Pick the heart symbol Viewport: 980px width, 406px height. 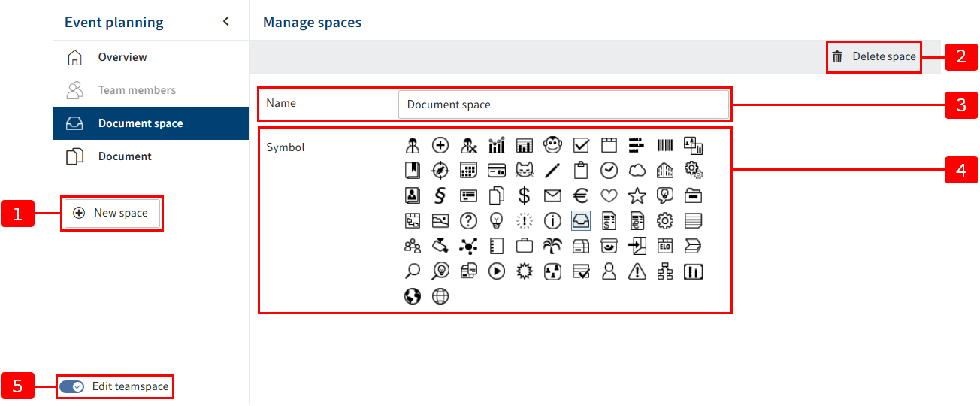coord(609,196)
